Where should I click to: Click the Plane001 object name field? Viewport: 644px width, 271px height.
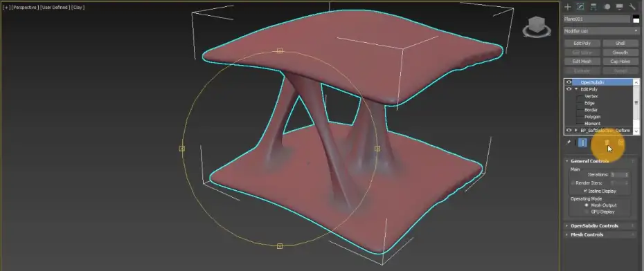click(x=597, y=19)
